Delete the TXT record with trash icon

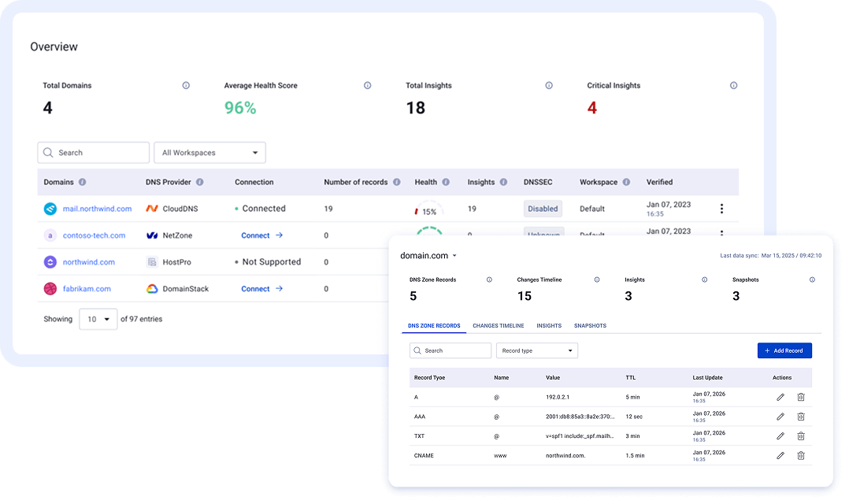point(801,436)
